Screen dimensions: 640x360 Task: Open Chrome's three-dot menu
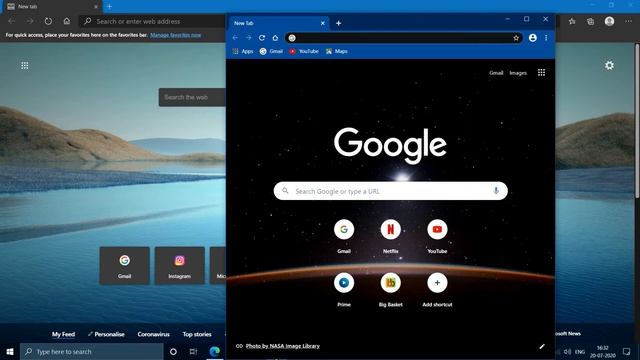546,38
